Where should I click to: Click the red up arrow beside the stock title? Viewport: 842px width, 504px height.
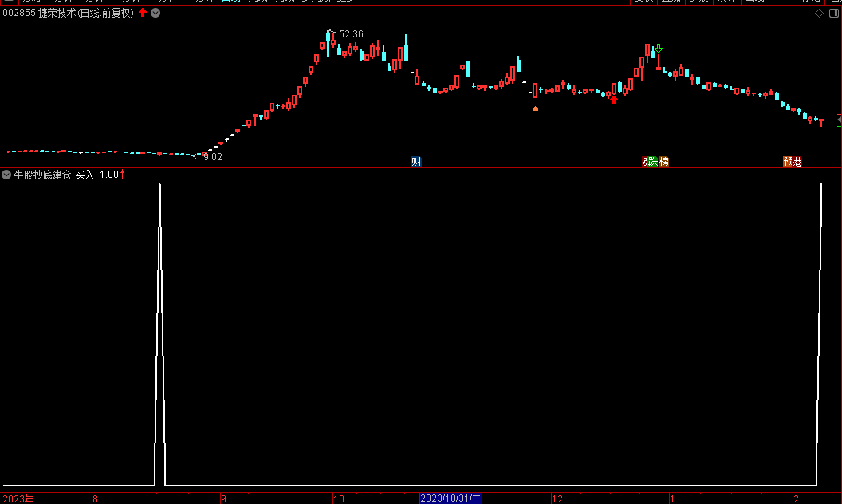click(x=143, y=12)
